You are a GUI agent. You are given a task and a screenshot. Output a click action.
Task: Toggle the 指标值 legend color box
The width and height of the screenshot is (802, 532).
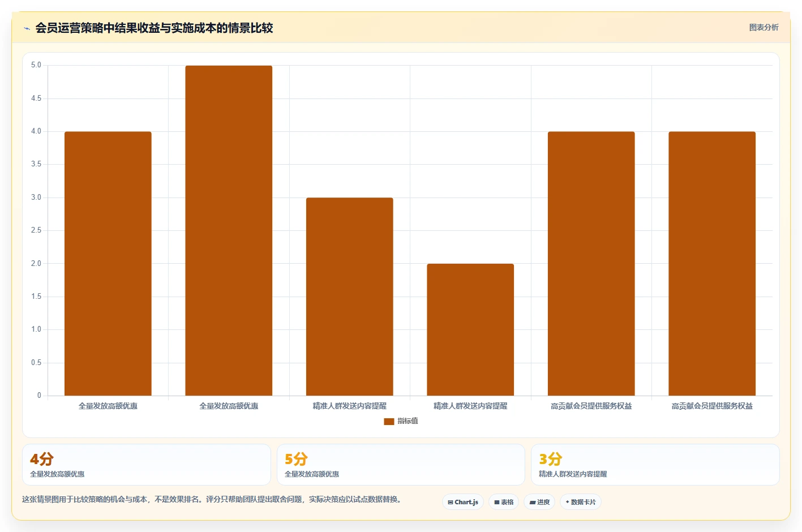(x=389, y=421)
